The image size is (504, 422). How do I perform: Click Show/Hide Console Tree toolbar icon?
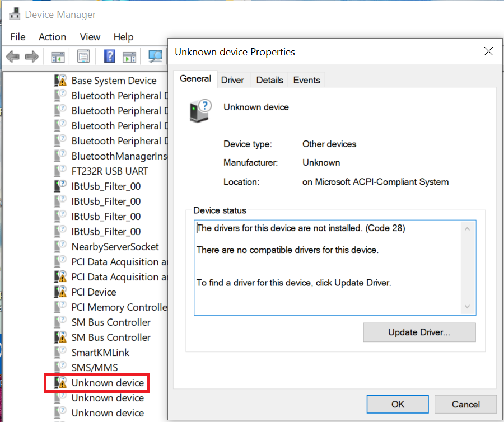58,57
